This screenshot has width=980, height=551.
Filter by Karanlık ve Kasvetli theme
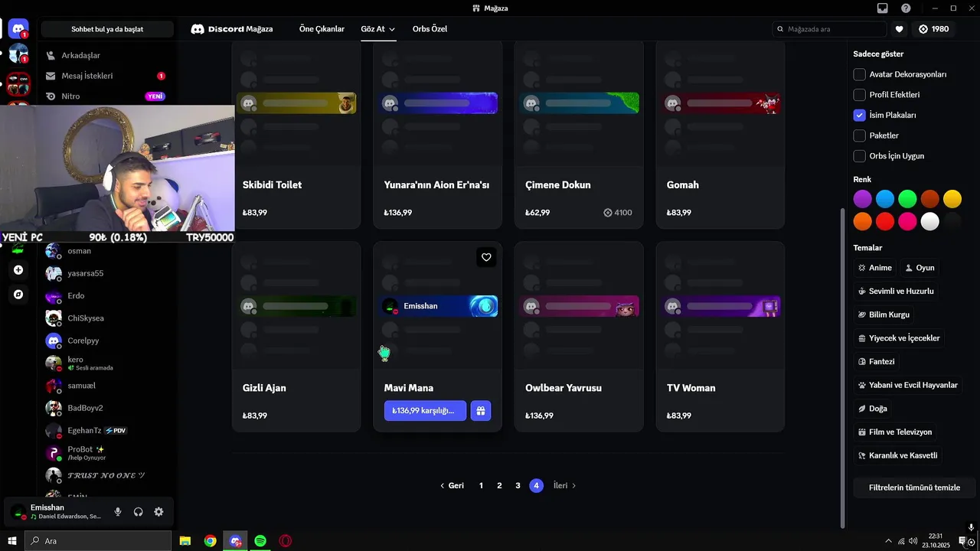coord(897,455)
